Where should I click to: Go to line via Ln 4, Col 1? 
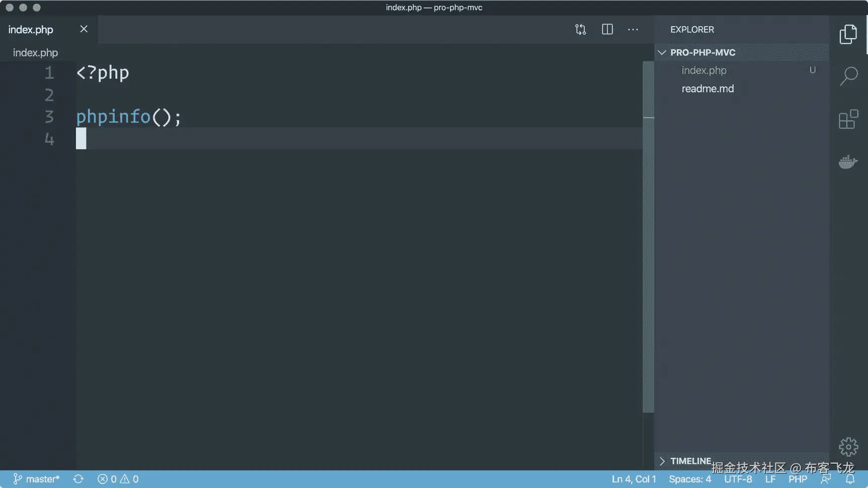tap(634, 479)
